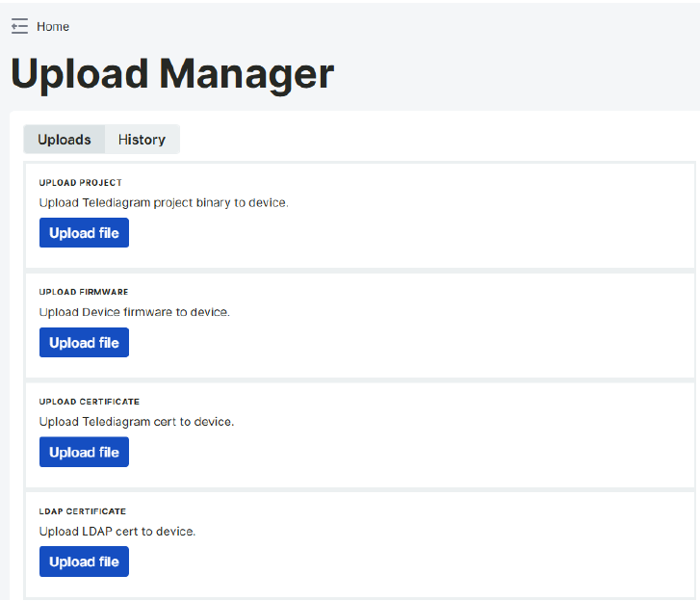The height and width of the screenshot is (601, 700).
Task: Click the UPLOAD FIRMWARE heading
Action: [x=84, y=292]
